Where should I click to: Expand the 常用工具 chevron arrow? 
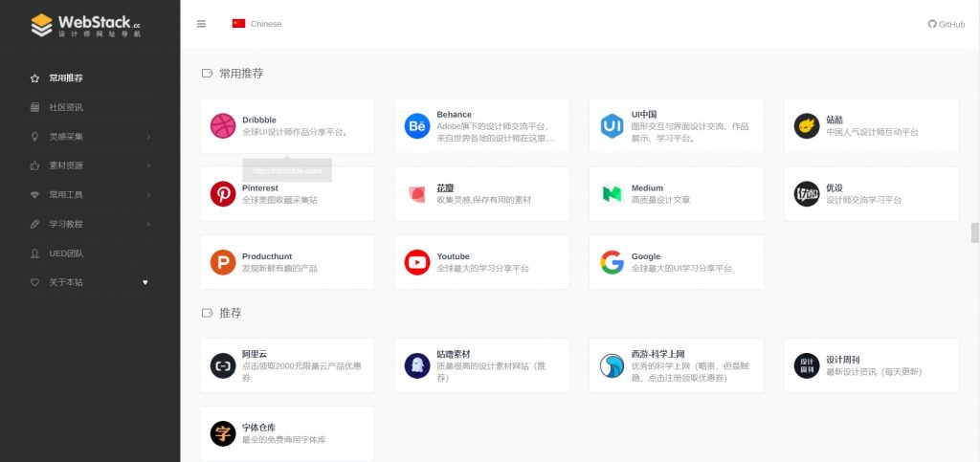(x=148, y=195)
